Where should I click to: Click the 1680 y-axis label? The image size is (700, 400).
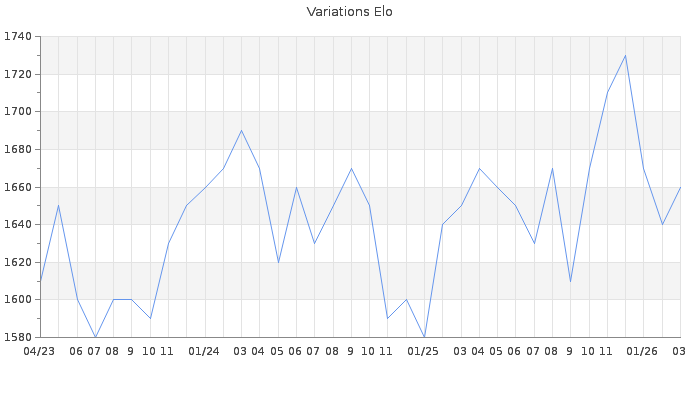[18, 150]
